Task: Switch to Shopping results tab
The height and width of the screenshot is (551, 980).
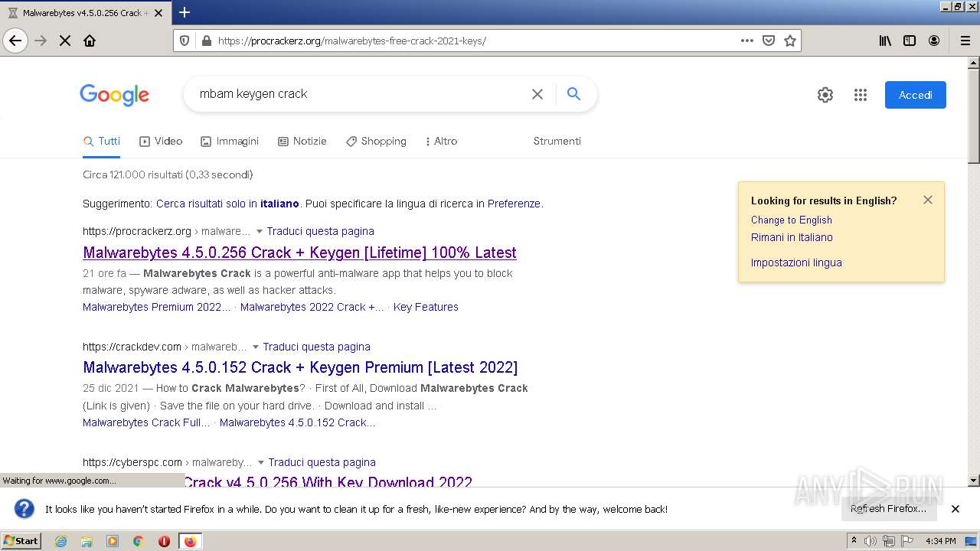Action: coord(376,141)
